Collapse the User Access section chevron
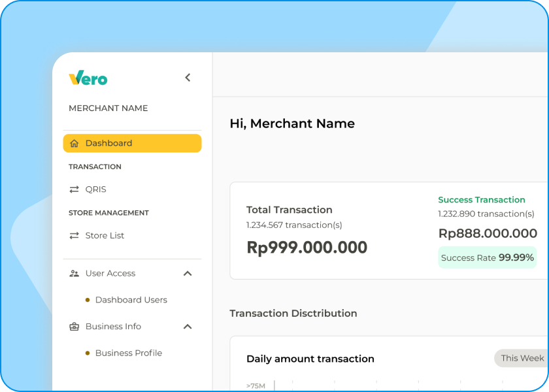549x392 pixels. point(188,274)
